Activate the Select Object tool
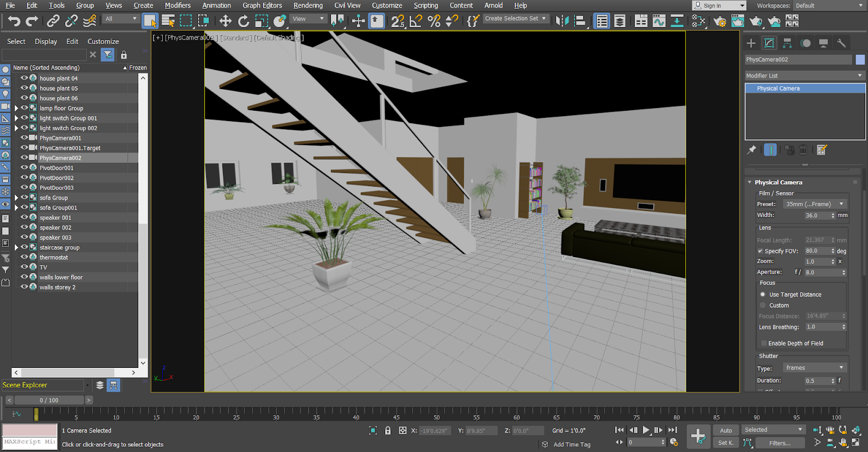 pos(150,21)
